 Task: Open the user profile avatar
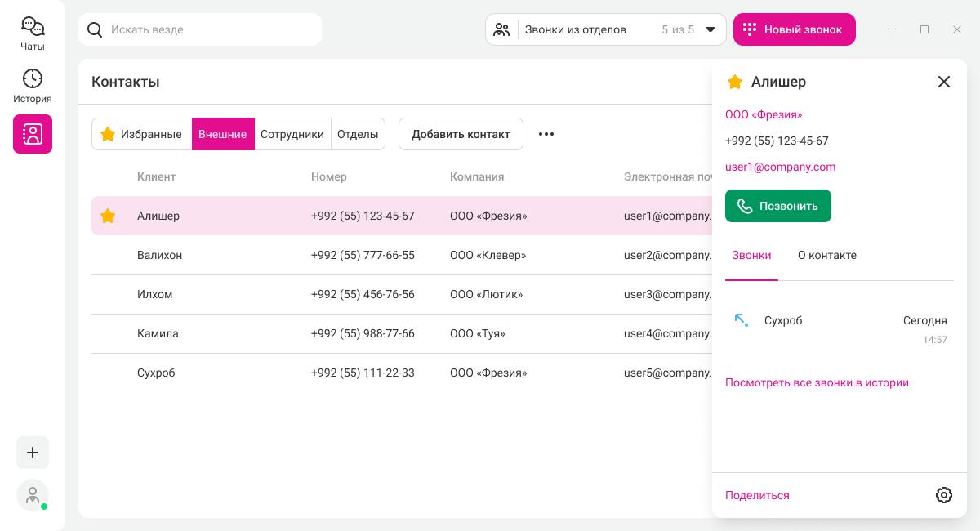(x=33, y=495)
